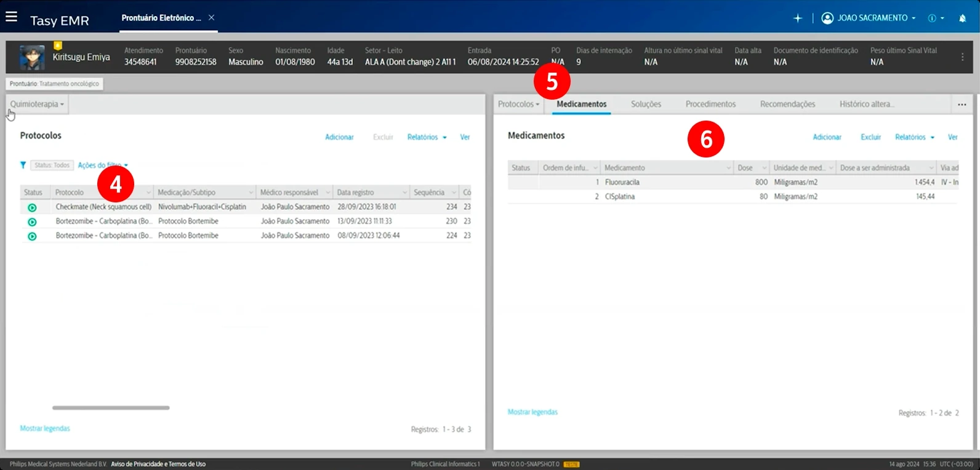Viewport: 980px width, 470px height.
Task: Click the Sequência column header
Action: point(434,193)
